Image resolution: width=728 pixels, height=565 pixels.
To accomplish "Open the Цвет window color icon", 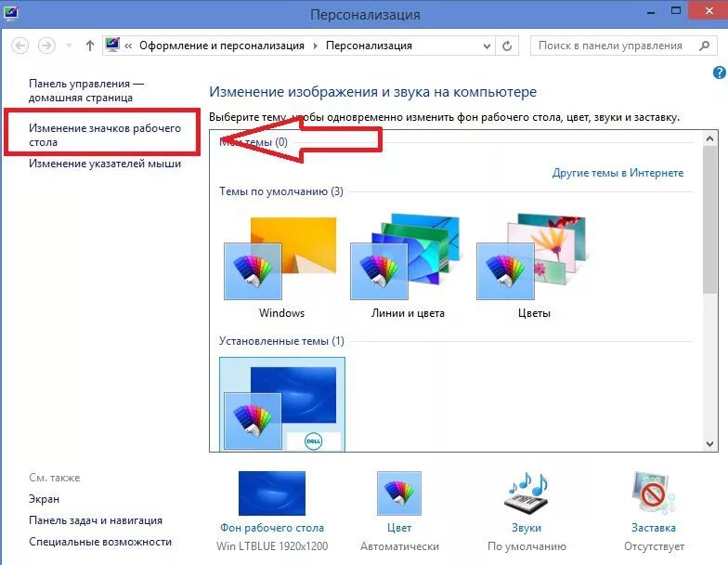I will click(x=399, y=493).
